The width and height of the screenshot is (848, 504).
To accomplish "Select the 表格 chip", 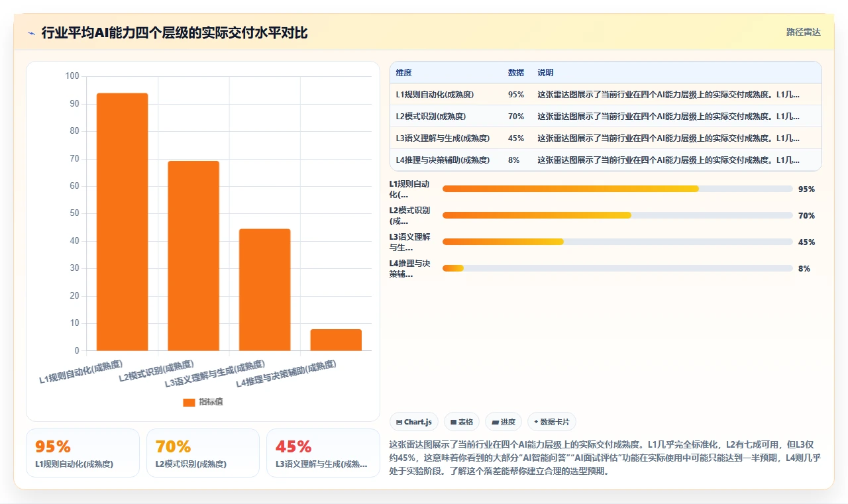I will [x=462, y=422].
